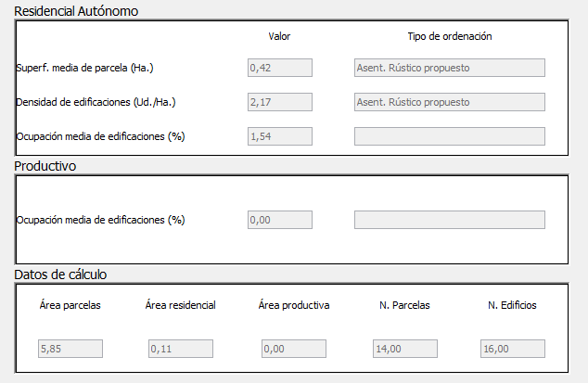Click the Datos de cálculo section title
Screen dimensions: 588x383
(x=60, y=274)
